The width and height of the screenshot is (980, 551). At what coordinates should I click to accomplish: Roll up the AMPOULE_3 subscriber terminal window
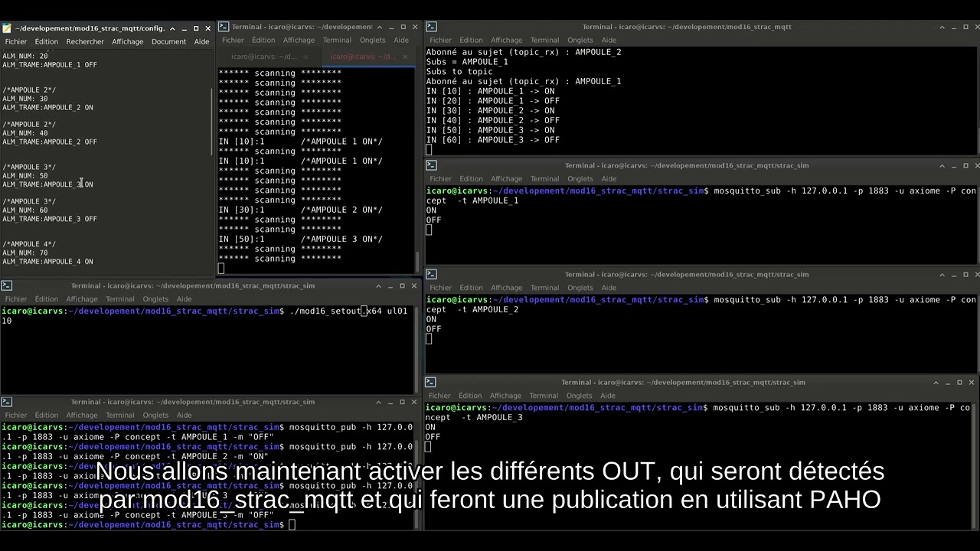tap(936, 382)
